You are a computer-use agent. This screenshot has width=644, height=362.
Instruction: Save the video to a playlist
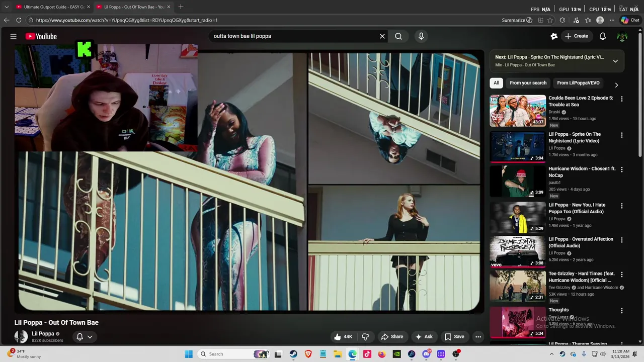[454, 337]
